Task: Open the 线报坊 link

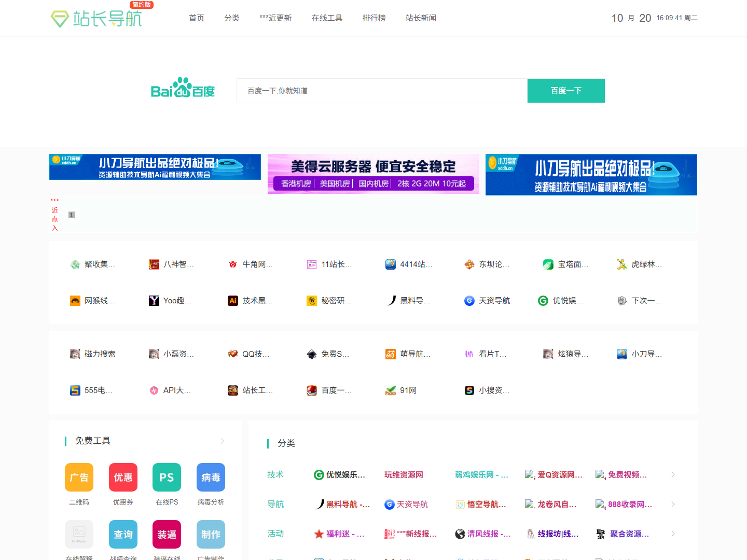Action: (x=558, y=534)
